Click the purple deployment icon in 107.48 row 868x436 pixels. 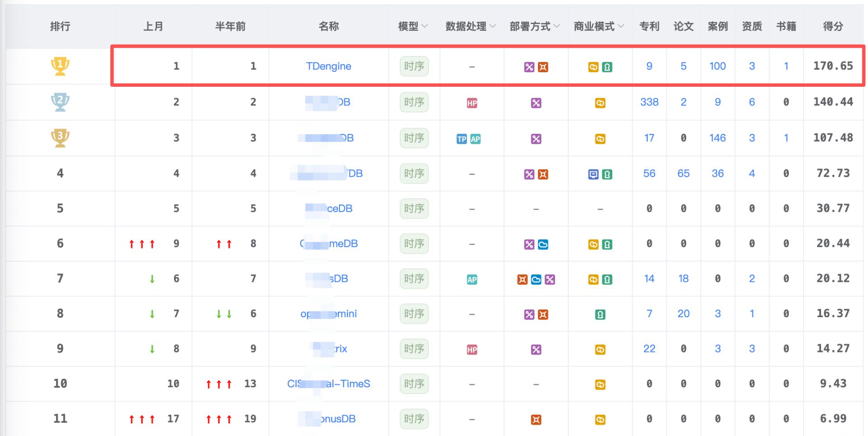pos(536,139)
